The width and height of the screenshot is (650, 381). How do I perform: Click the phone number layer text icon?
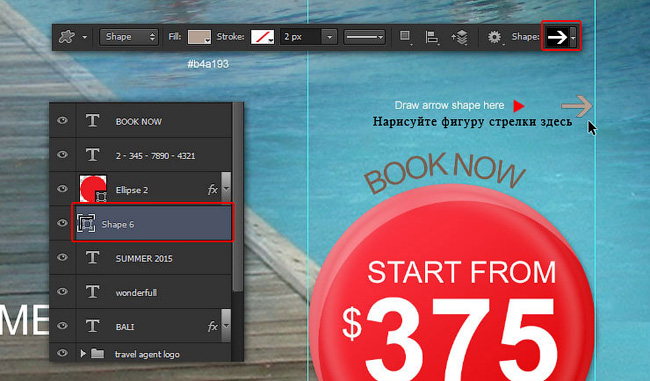92,155
